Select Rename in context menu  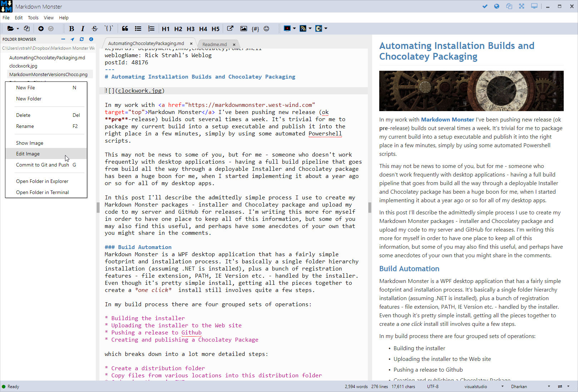coord(46,126)
